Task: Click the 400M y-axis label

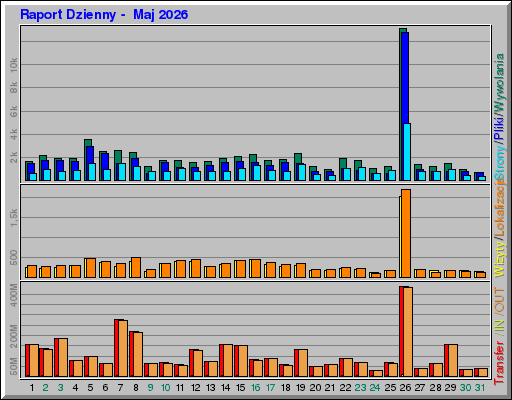Action: (x=13, y=296)
